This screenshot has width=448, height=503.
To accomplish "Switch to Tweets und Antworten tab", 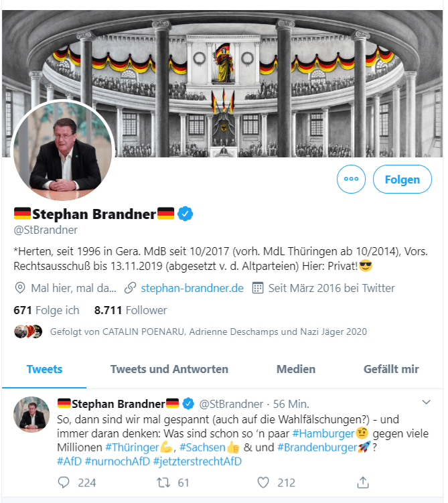I will 169,369.
